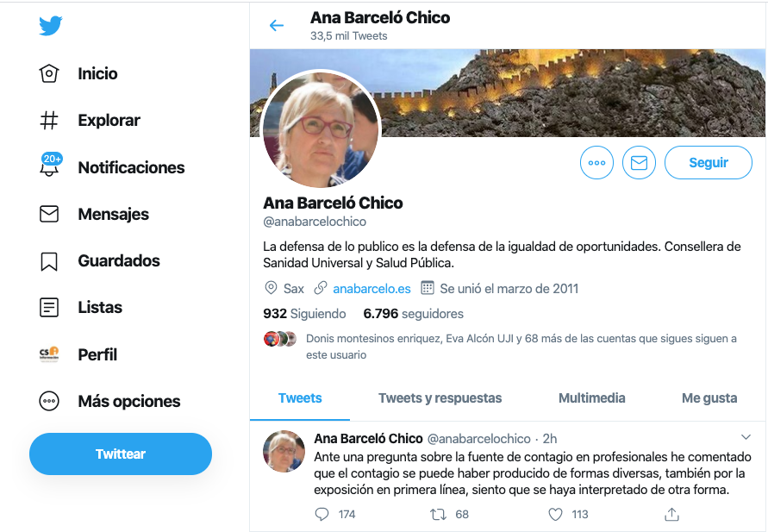Share the tweet using upload icon
Viewport: 768px width, 532px height.
tap(671, 514)
